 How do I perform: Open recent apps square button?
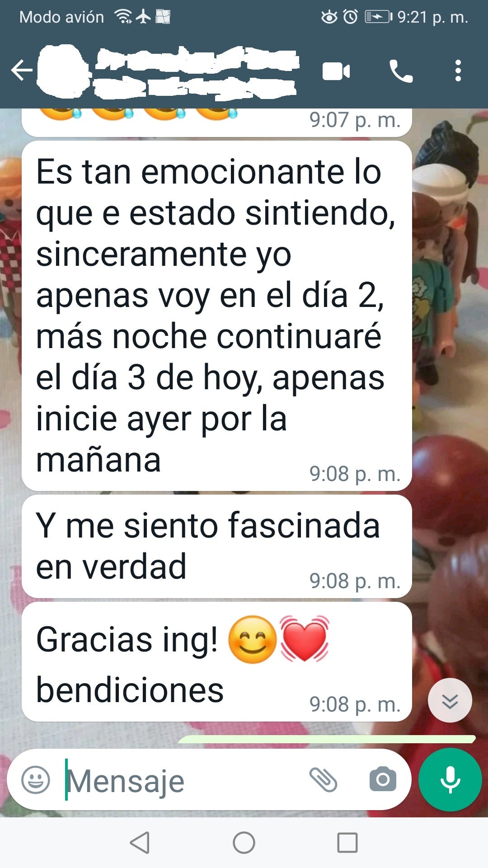coord(347,843)
